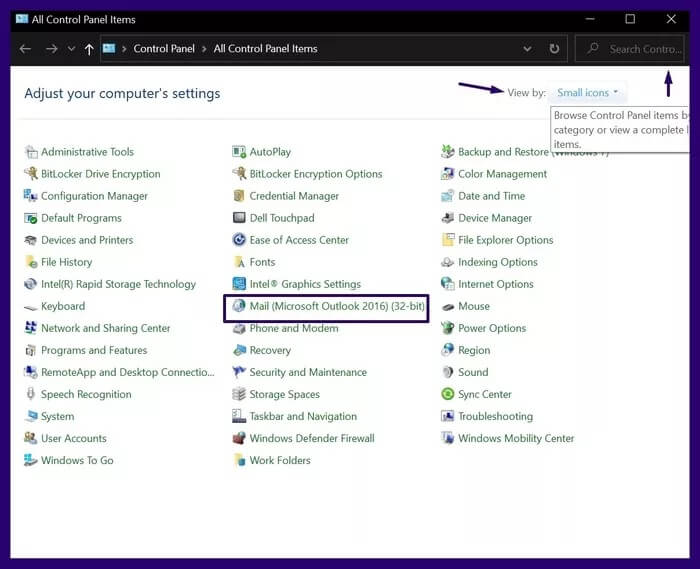Open Intel Rapid Storage Technology icon
This screenshot has width=700, height=569.
click(31, 284)
